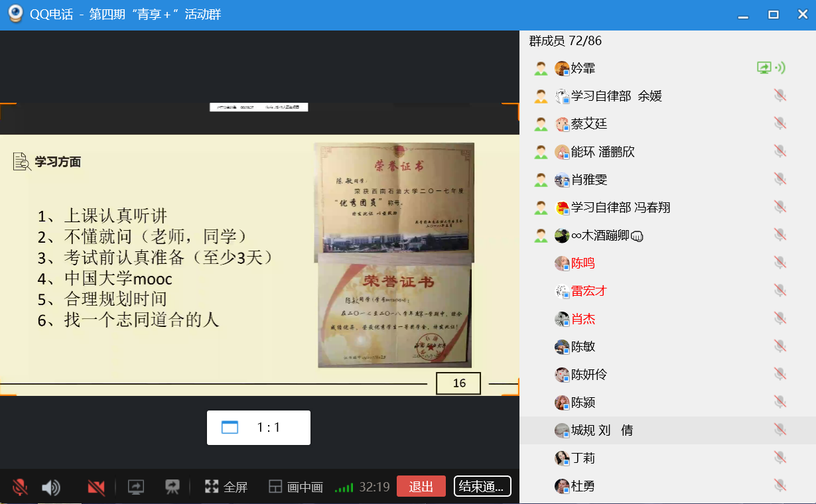Turn on the camera in the call
This screenshot has width=816, height=504.
96,487
